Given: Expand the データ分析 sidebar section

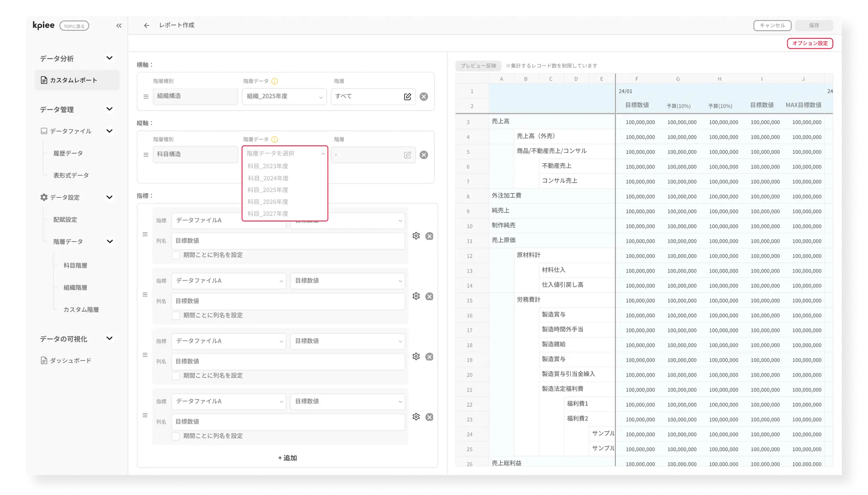Looking at the screenshot, I should [109, 58].
